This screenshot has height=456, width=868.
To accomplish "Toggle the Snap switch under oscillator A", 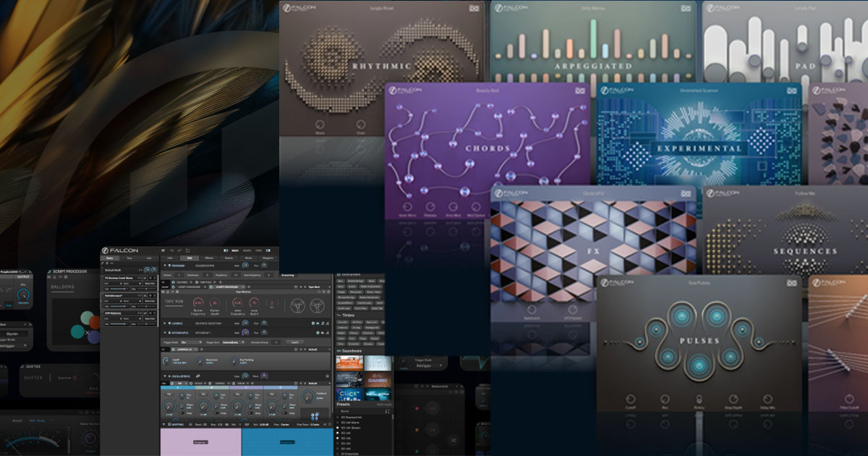I will coord(182,413).
